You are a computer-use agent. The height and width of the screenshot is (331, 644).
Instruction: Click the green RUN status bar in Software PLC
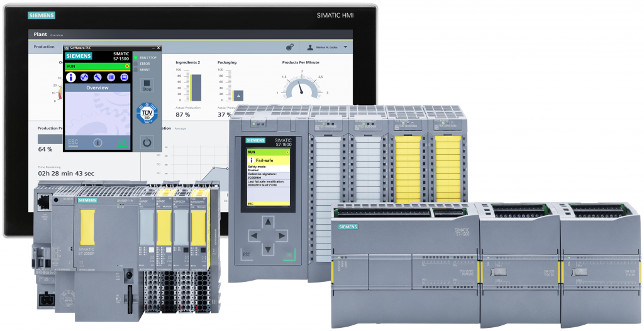coord(97,66)
